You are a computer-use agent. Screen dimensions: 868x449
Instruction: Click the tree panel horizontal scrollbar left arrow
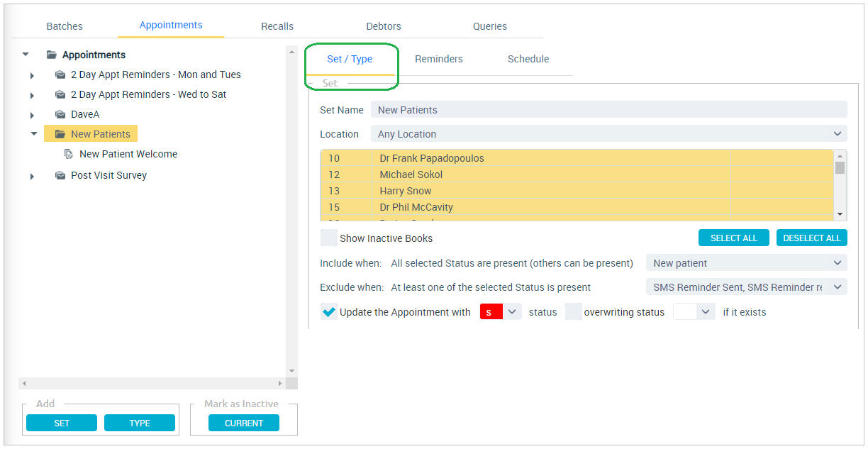click(x=24, y=383)
